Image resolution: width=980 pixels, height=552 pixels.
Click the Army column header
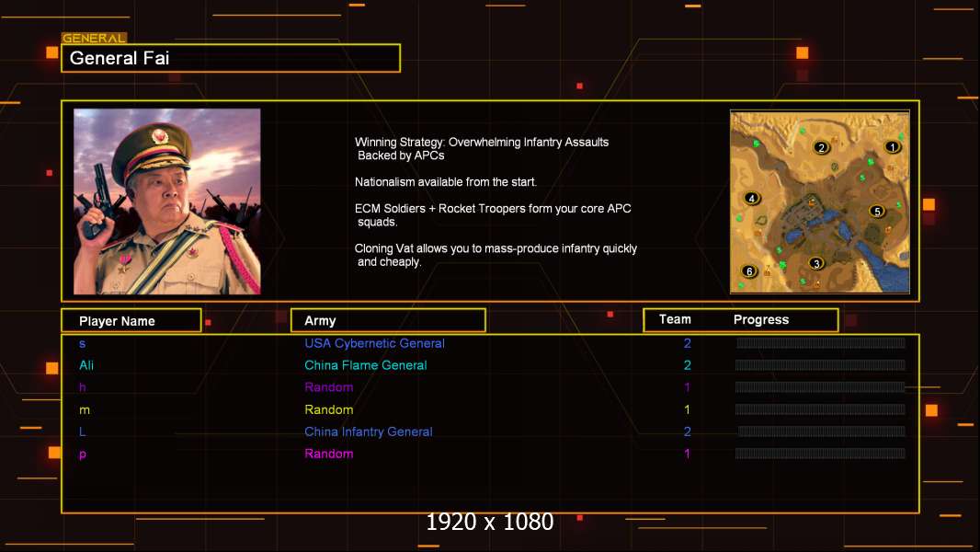point(388,321)
